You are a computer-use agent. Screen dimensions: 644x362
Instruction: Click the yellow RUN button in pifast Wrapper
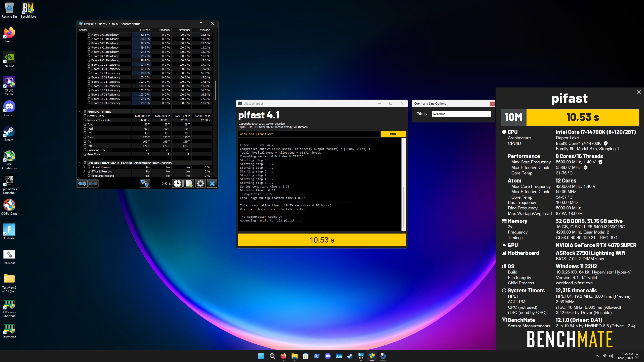click(x=393, y=134)
